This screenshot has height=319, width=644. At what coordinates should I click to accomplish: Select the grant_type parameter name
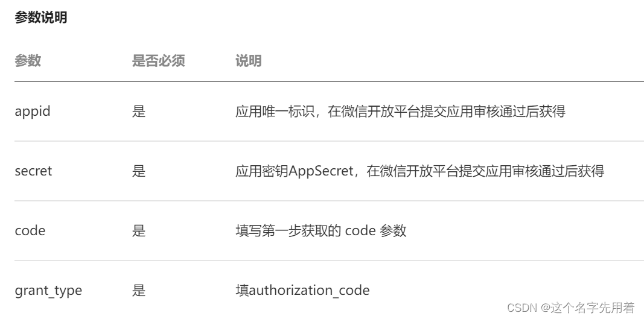pyautogui.click(x=48, y=291)
